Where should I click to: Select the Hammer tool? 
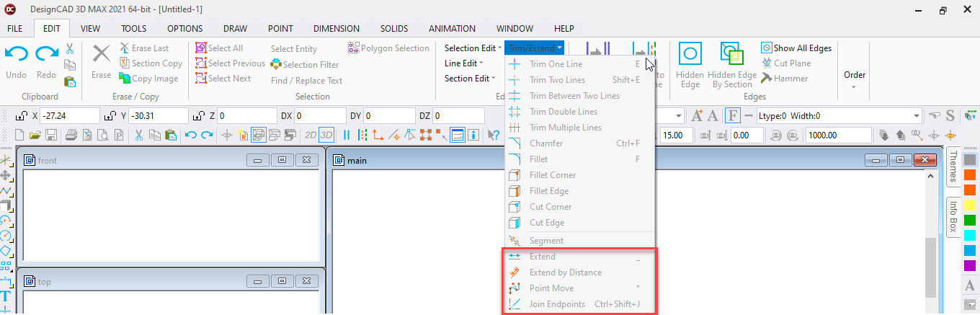tap(785, 79)
